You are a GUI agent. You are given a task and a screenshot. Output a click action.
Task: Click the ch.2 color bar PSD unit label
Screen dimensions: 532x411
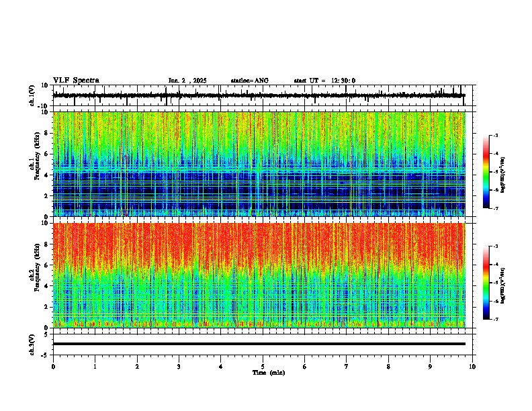[x=503, y=285]
